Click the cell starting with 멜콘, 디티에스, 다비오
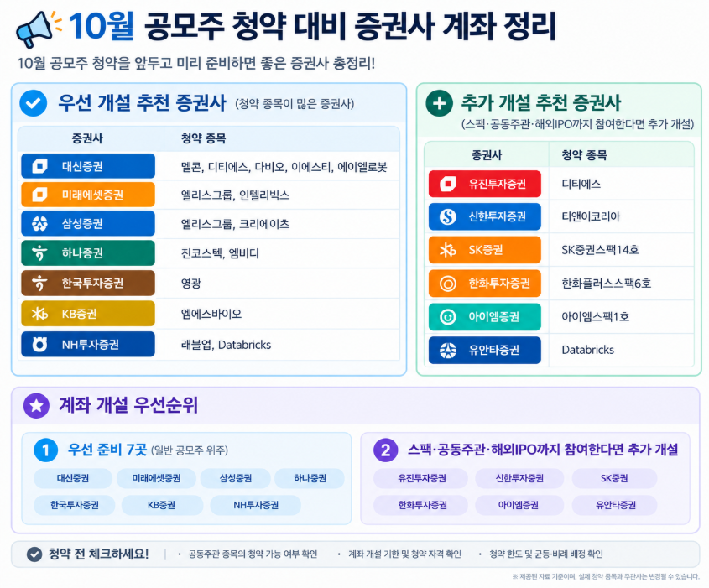This screenshot has height=588, width=709. [284, 167]
